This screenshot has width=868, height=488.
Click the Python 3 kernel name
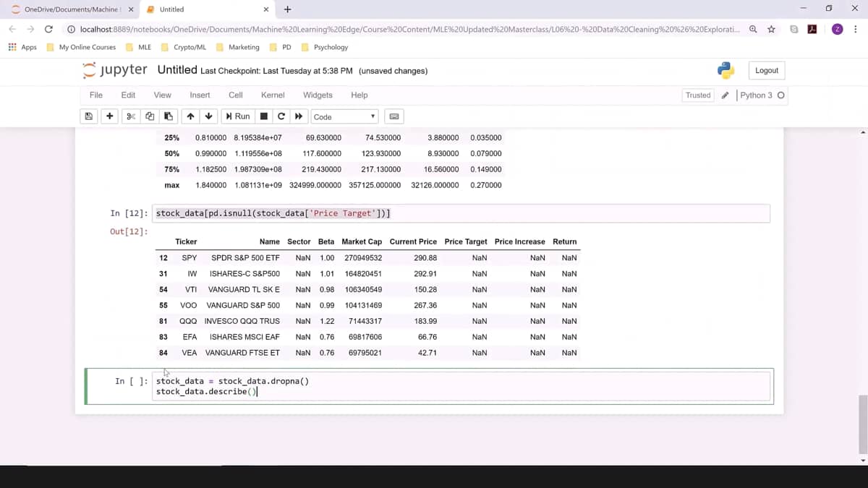point(757,95)
